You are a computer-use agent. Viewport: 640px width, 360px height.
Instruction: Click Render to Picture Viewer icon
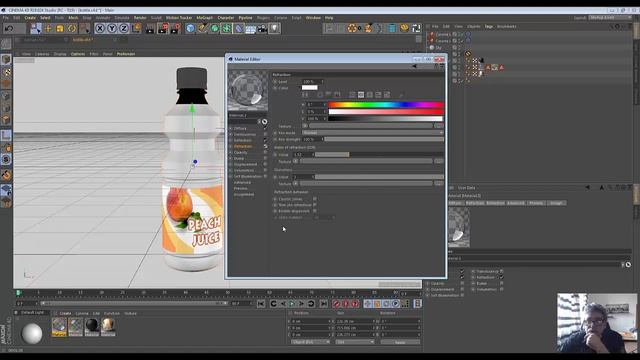click(x=163, y=28)
